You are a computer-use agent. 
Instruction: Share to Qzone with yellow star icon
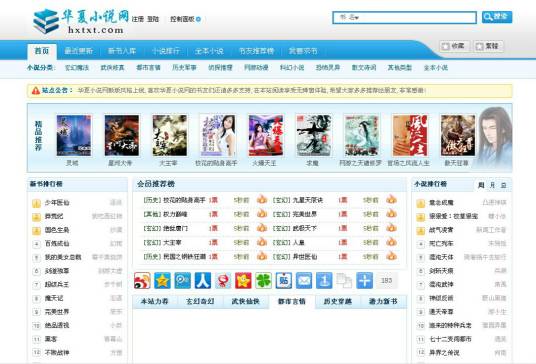(x=162, y=281)
